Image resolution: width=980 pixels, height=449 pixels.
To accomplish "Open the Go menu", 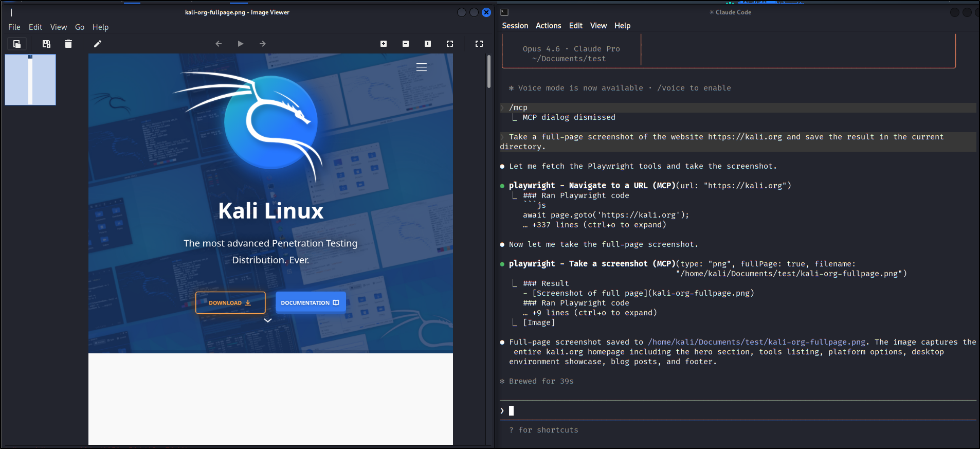I will coord(80,27).
